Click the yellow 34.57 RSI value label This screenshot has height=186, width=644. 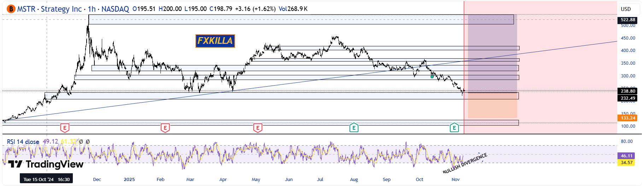tap(626, 163)
